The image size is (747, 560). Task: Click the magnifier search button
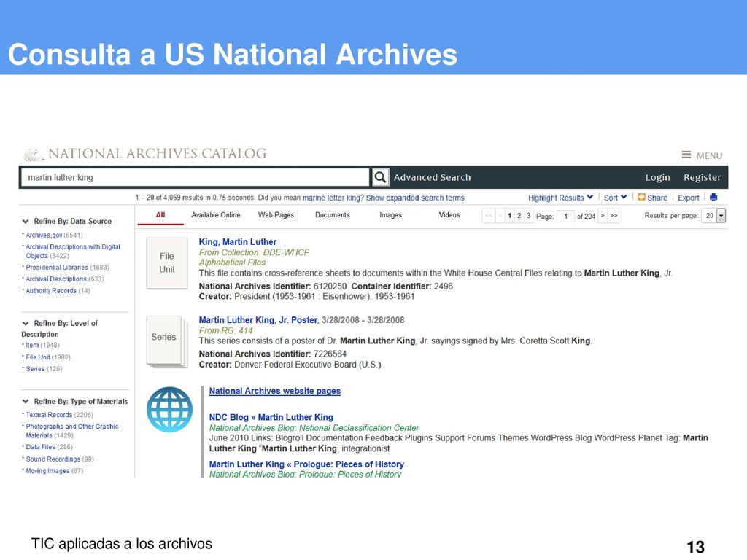point(380,178)
